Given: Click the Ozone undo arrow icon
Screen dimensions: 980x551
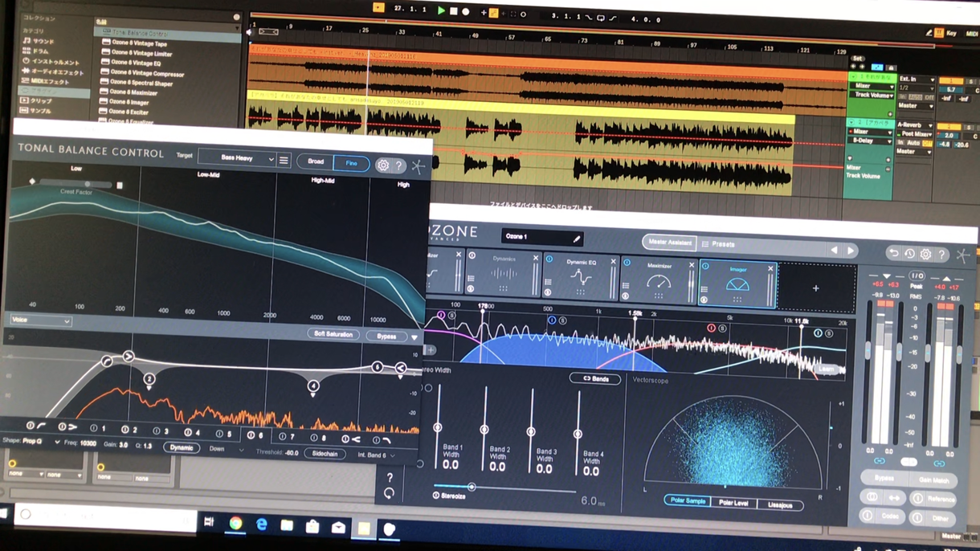Looking at the screenshot, I should point(893,254).
